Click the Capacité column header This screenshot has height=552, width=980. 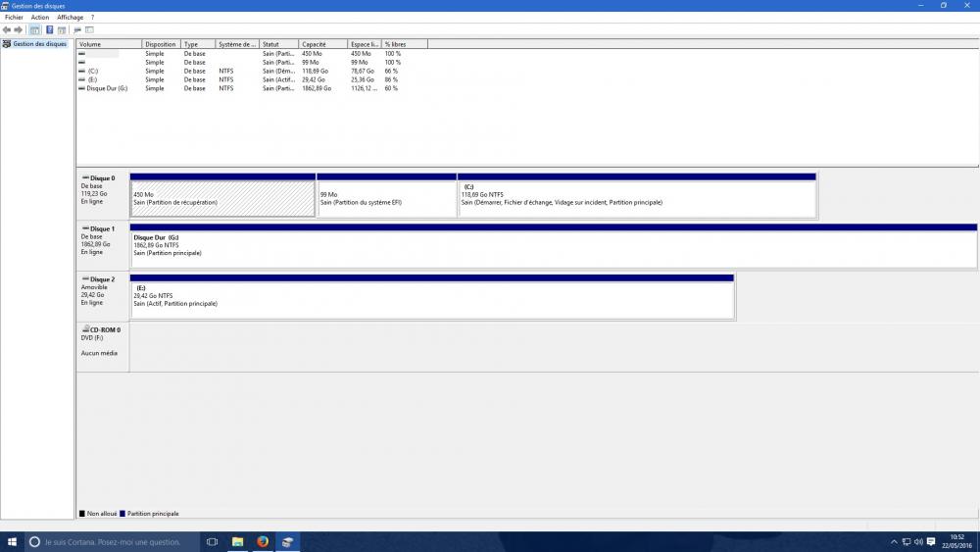322,44
